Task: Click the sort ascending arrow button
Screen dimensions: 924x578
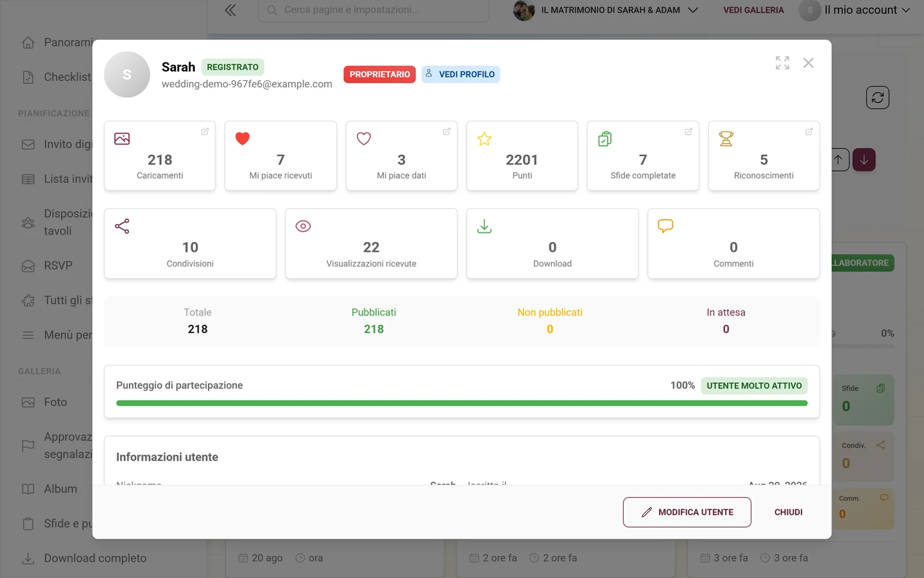Action: point(838,160)
